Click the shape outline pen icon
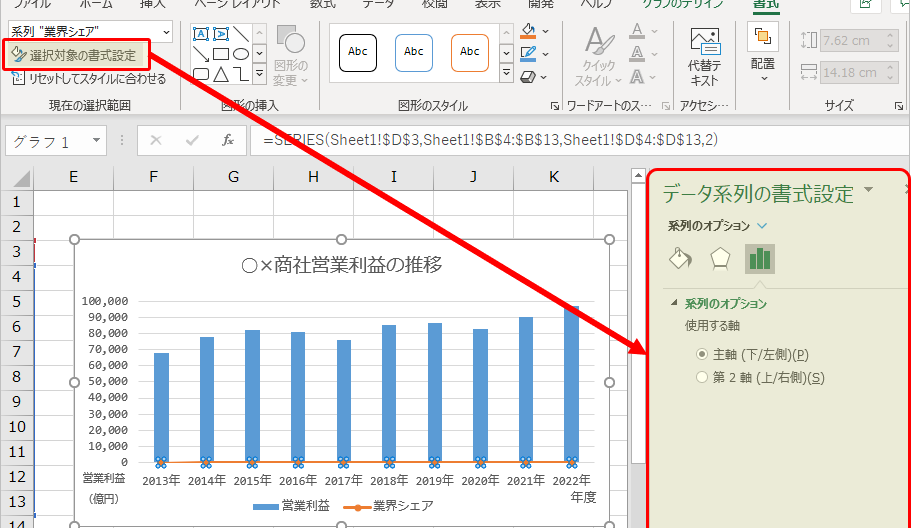Image resolution: width=911 pixels, height=528 pixels. pos(530,51)
